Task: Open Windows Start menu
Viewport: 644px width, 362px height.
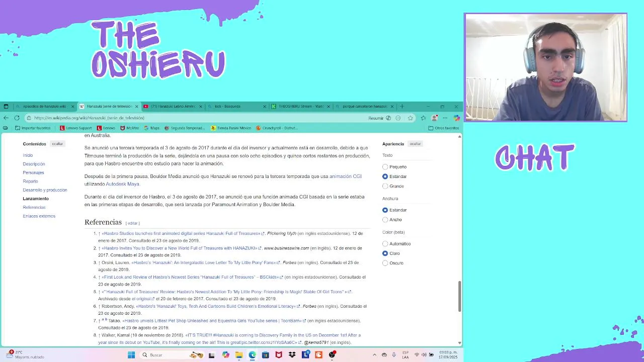Action: click(131, 355)
